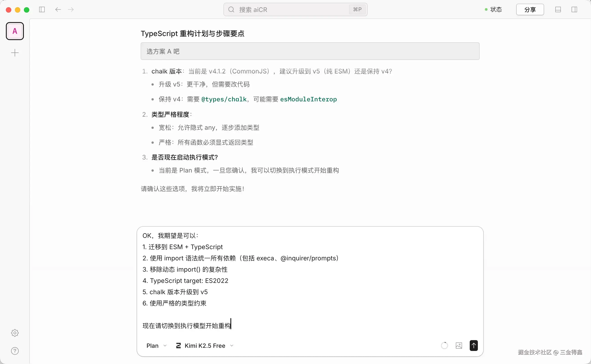591x364 pixels.
Task: Open the help question mark icon
Action: click(x=15, y=351)
